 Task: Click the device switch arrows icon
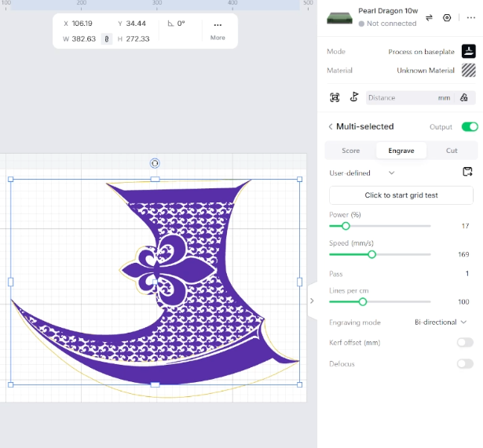[429, 18]
